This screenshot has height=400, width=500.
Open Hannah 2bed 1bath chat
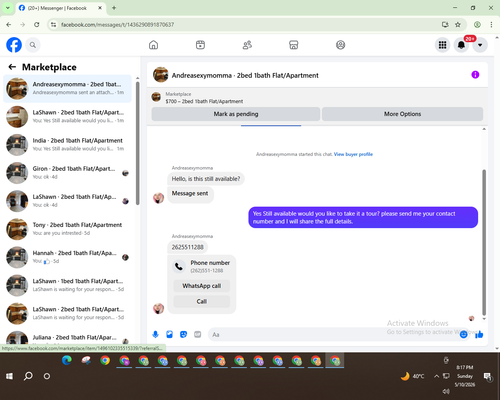[x=67, y=257]
